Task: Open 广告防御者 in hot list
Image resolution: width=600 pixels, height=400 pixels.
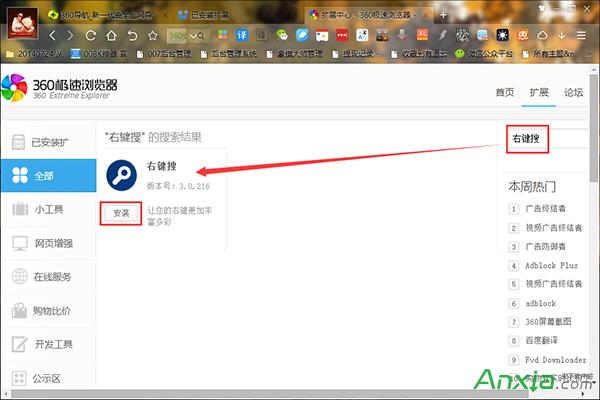Action: [x=546, y=247]
